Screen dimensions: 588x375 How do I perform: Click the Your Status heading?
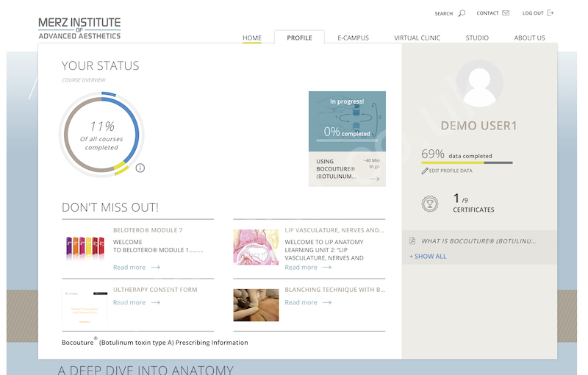pyautogui.click(x=101, y=65)
